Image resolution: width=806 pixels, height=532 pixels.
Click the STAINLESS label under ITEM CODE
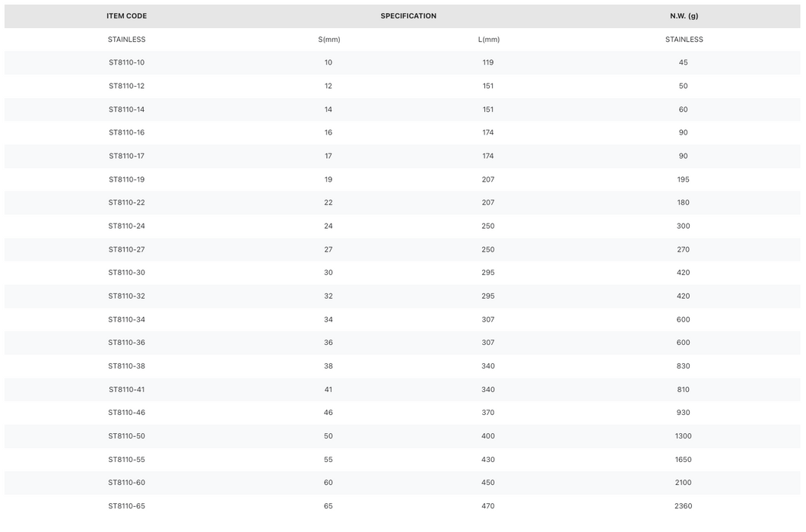point(126,40)
